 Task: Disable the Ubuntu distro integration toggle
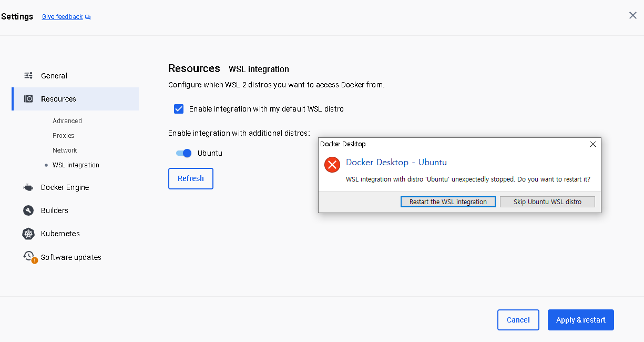[x=182, y=153]
